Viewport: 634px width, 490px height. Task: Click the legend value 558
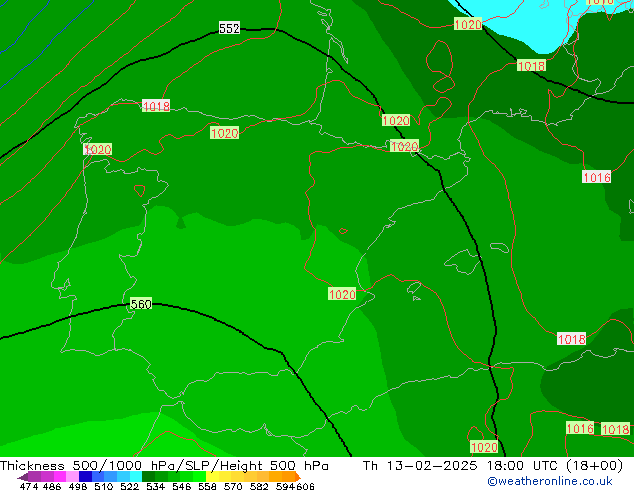(207, 486)
